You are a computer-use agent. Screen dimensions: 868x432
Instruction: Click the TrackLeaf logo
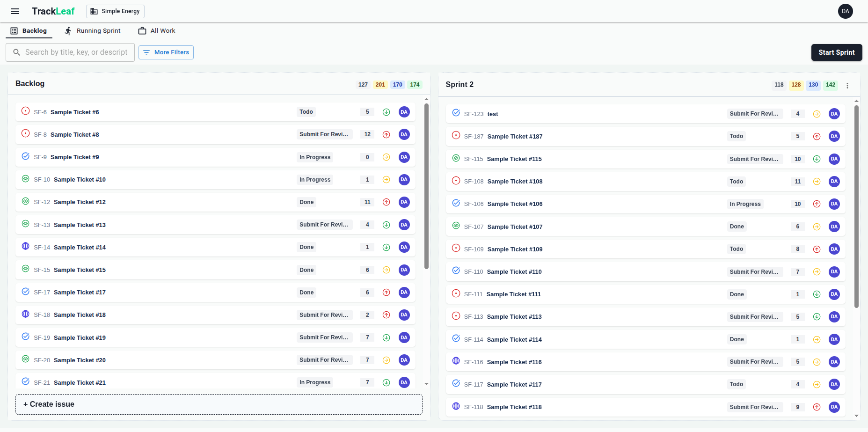coord(53,11)
